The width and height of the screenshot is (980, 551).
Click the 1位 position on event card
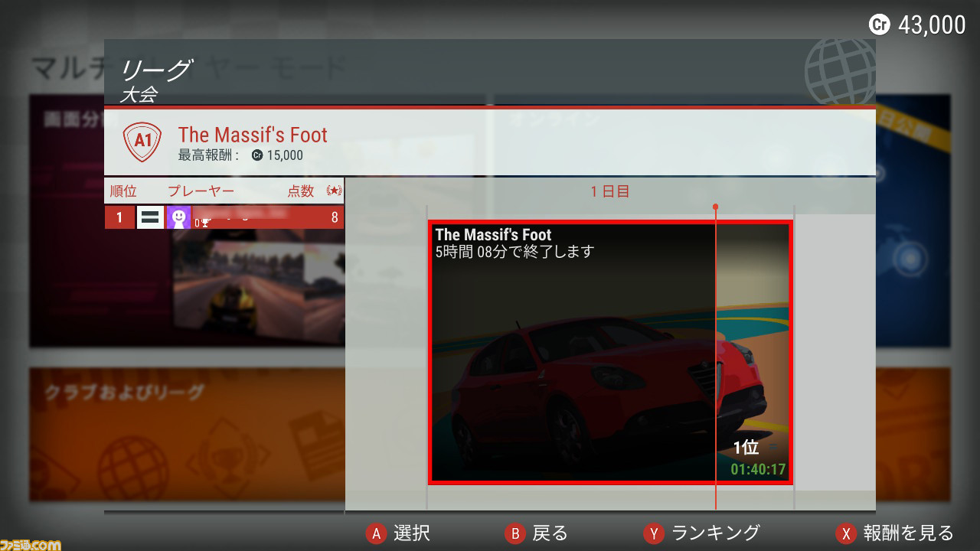746,448
